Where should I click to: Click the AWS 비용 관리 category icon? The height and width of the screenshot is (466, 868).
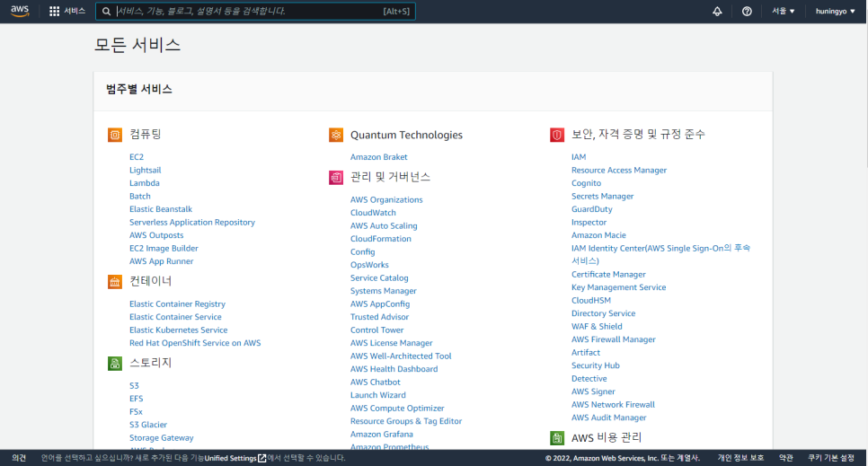pyautogui.click(x=557, y=438)
